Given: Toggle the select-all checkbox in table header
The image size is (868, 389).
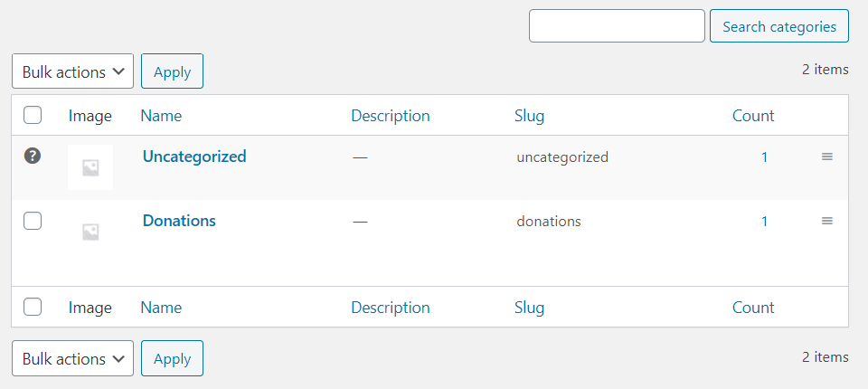Looking at the screenshot, I should [x=33, y=115].
